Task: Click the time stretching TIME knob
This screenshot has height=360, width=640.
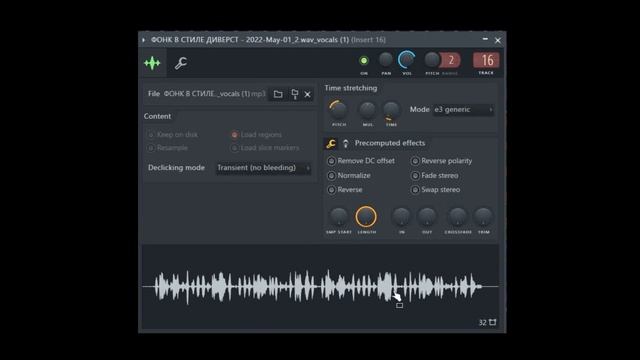Action: (x=391, y=110)
